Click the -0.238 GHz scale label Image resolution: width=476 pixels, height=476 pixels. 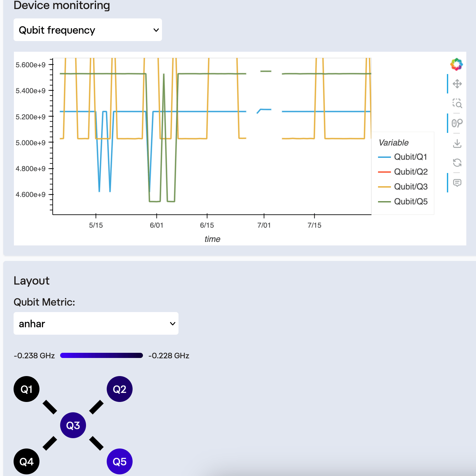(x=34, y=356)
